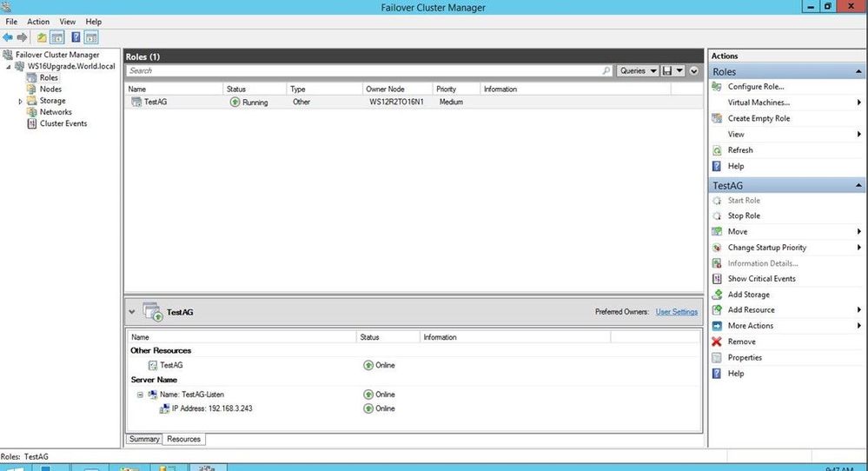Click the Properties action text

click(745, 357)
